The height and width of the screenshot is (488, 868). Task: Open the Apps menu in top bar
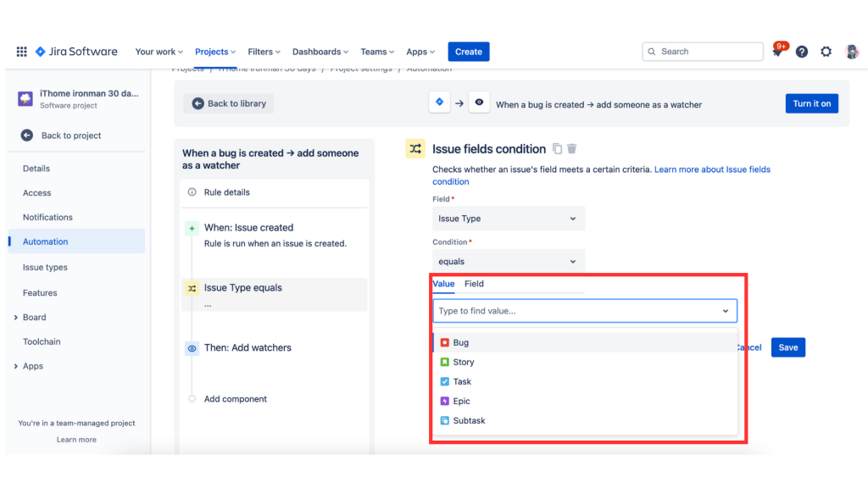click(420, 52)
